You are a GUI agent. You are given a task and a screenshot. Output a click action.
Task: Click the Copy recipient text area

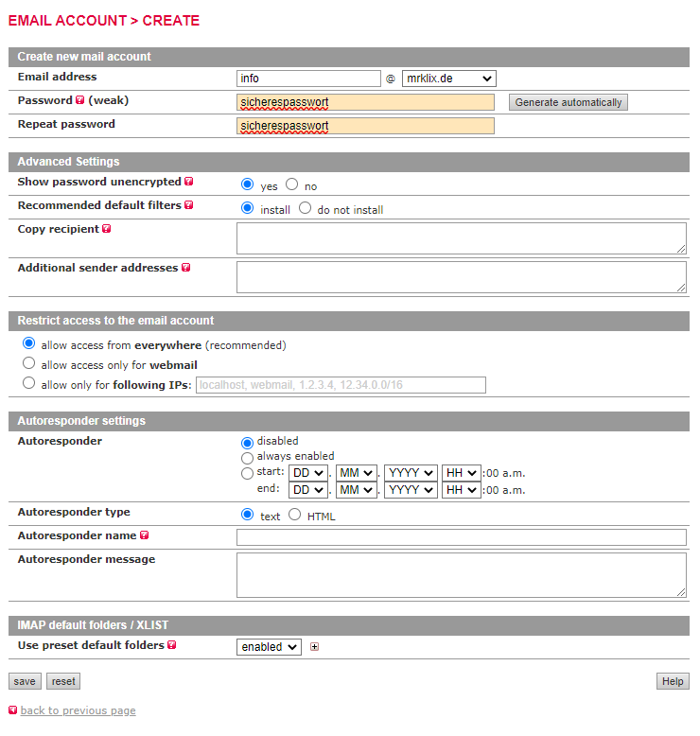point(461,238)
